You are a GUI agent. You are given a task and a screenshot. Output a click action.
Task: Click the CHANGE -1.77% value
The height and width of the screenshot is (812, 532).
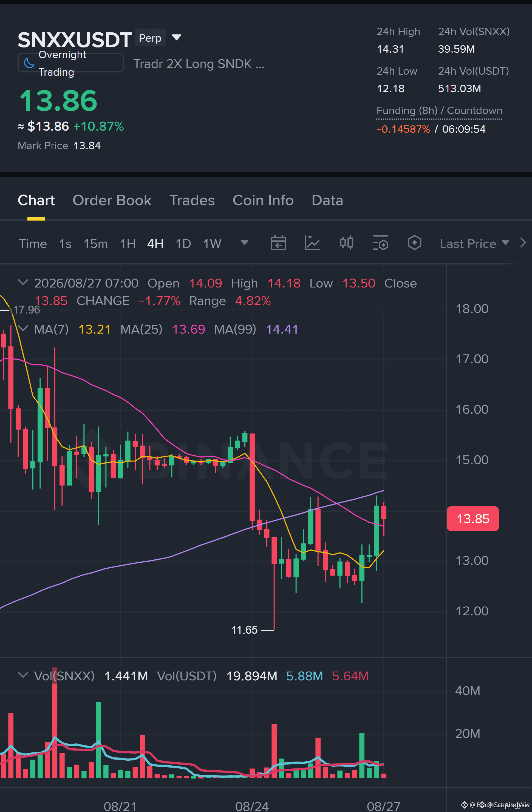[x=159, y=301]
